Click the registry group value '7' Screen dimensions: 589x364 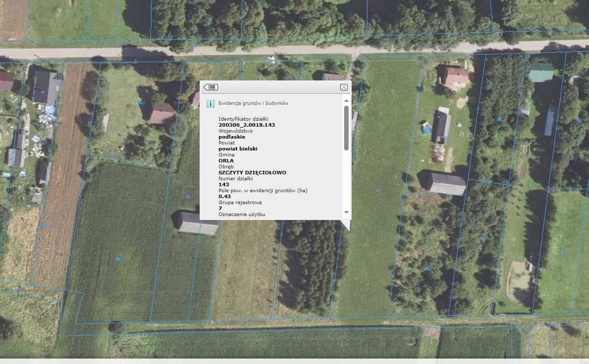click(x=221, y=209)
